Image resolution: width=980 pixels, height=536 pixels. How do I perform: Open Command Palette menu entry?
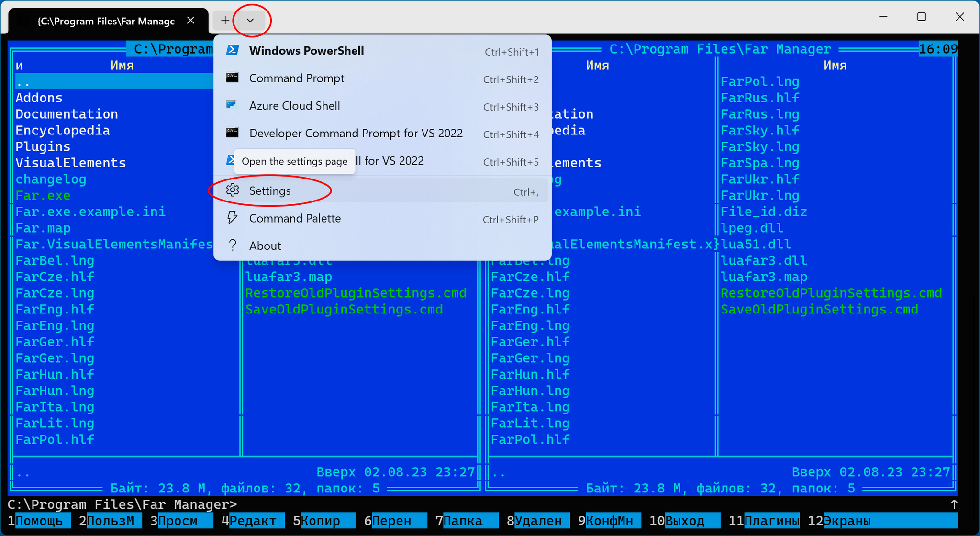click(x=382, y=218)
